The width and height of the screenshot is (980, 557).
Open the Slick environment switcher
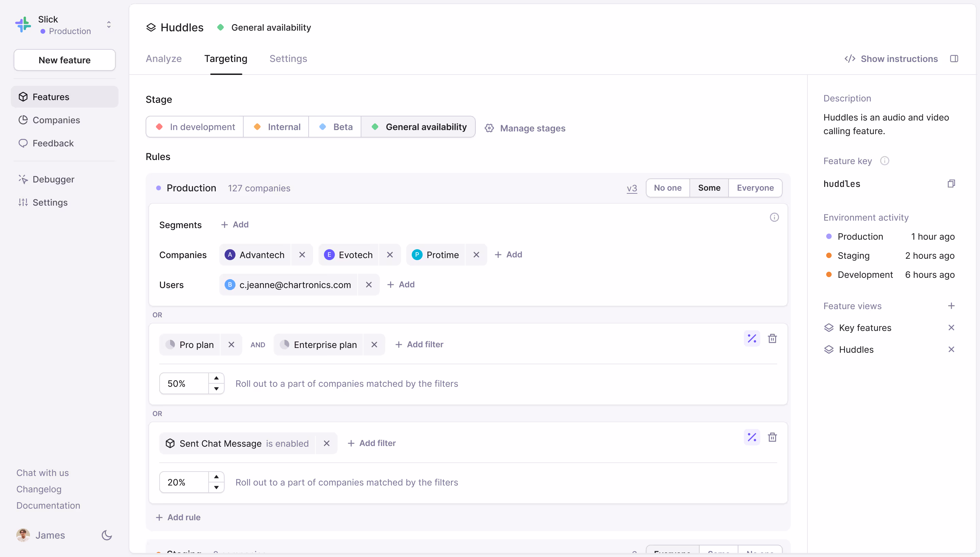pos(109,25)
